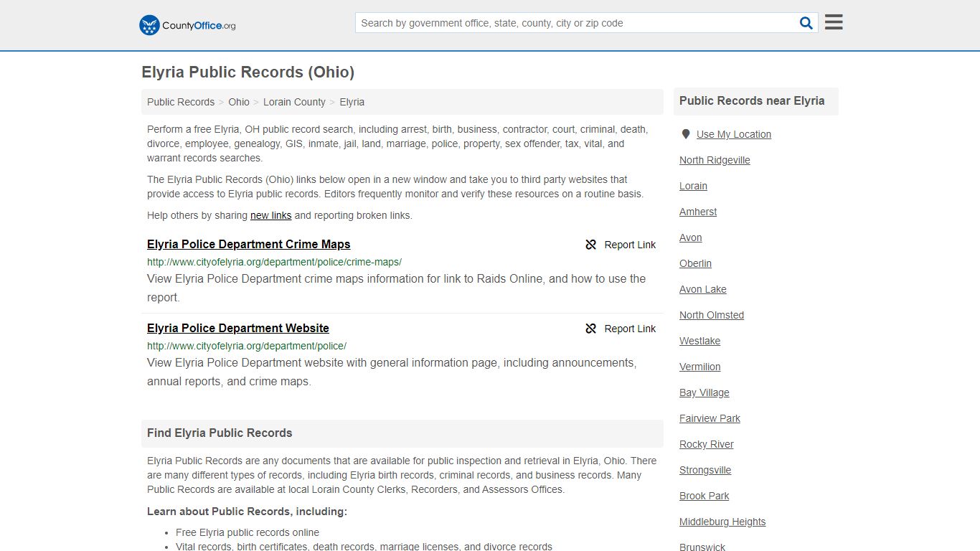
Task: Open Avon records link
Action: point(691,237)
